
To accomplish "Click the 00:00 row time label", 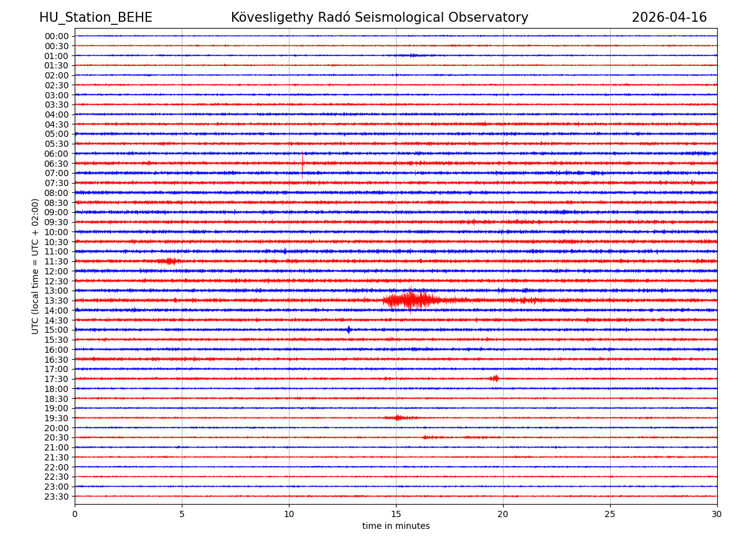I will point(57,36).
